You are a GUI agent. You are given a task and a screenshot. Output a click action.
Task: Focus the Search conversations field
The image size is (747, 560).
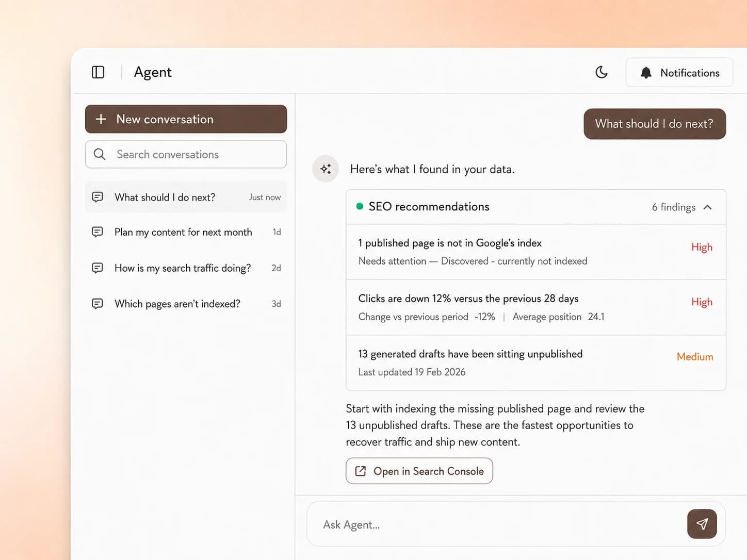(x=186, y=154)
